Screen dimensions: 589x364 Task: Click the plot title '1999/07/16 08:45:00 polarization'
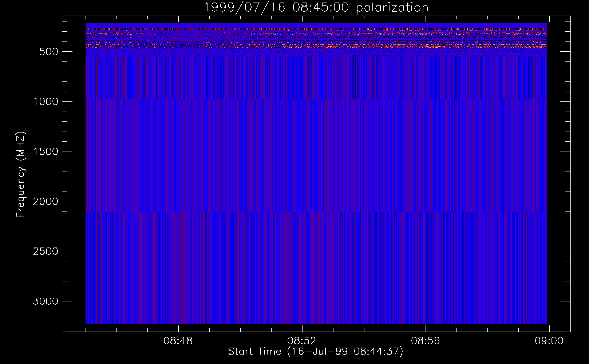click(x=316, y=7)
